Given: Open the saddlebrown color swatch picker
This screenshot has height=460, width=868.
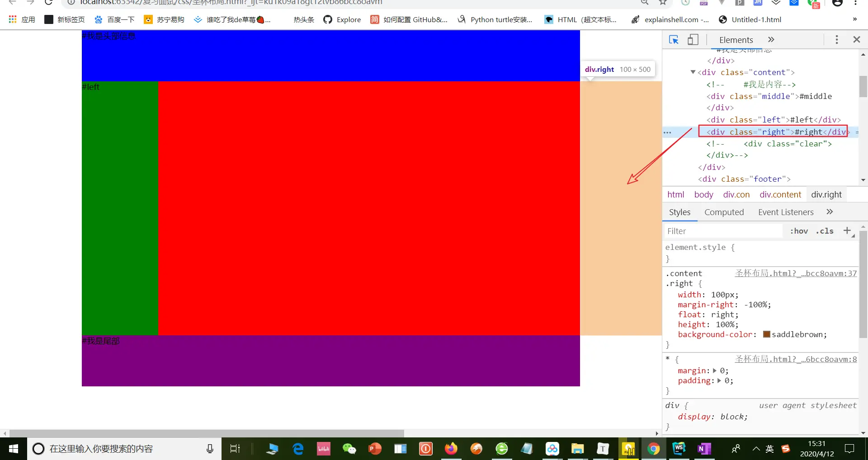Looking at the screenshot, I should coord(766,334).
